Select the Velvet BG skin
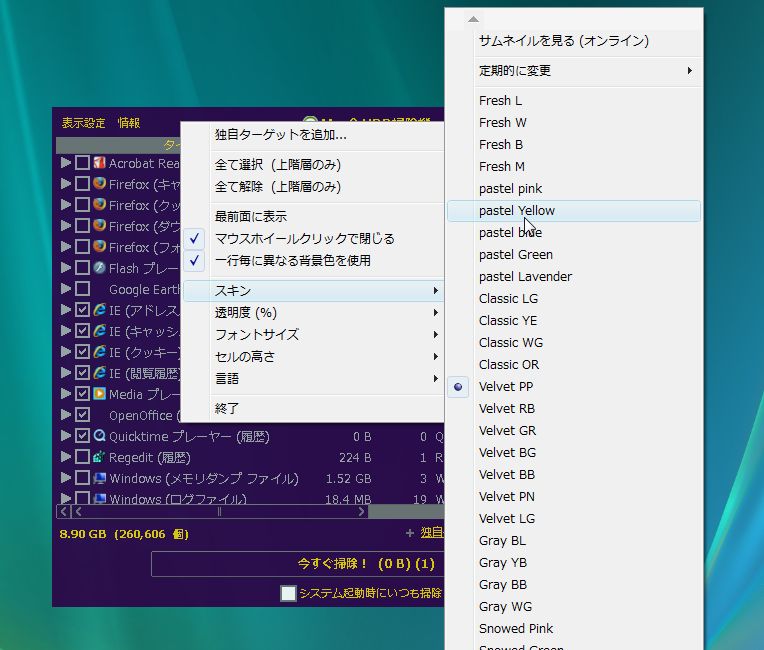This screenshot has height=650, width=764. pos(573,453)
